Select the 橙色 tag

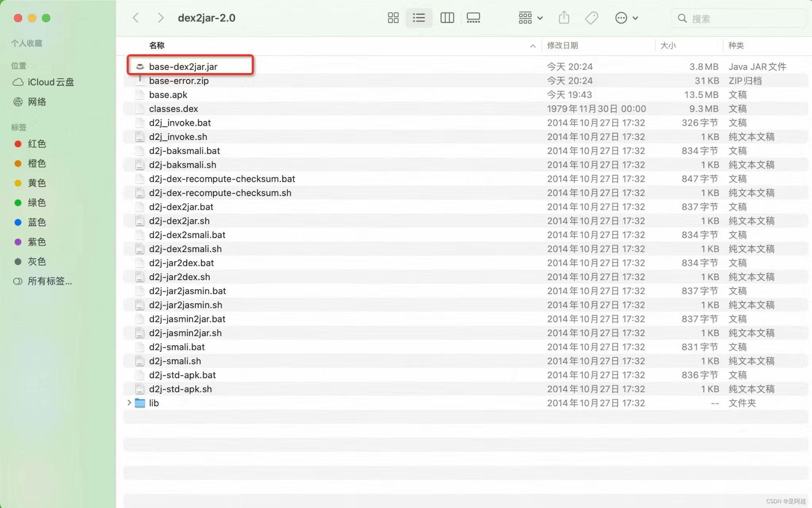(30, 163)
